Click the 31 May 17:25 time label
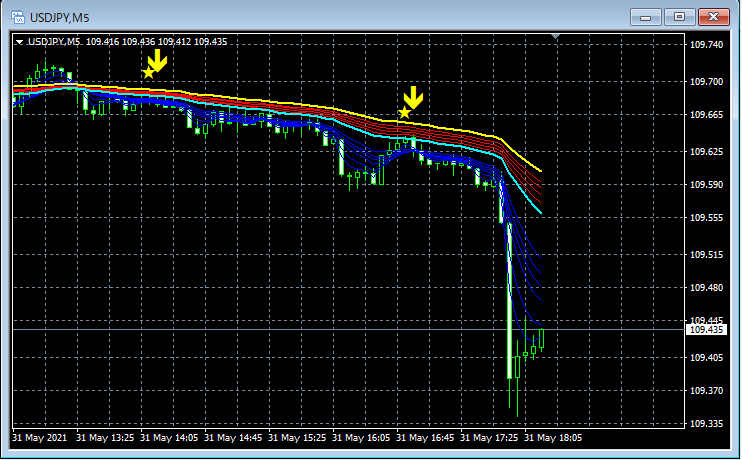The image size is (742, 460). click(489, 438)
